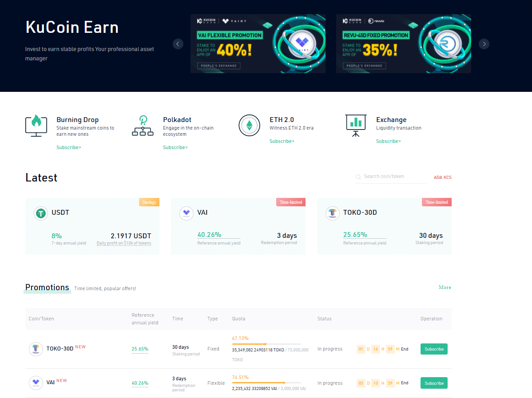The width and height of the screenshot is (532, 398).
Task: Click the USDT coin icon in Latest
Action: coord(41,213)
